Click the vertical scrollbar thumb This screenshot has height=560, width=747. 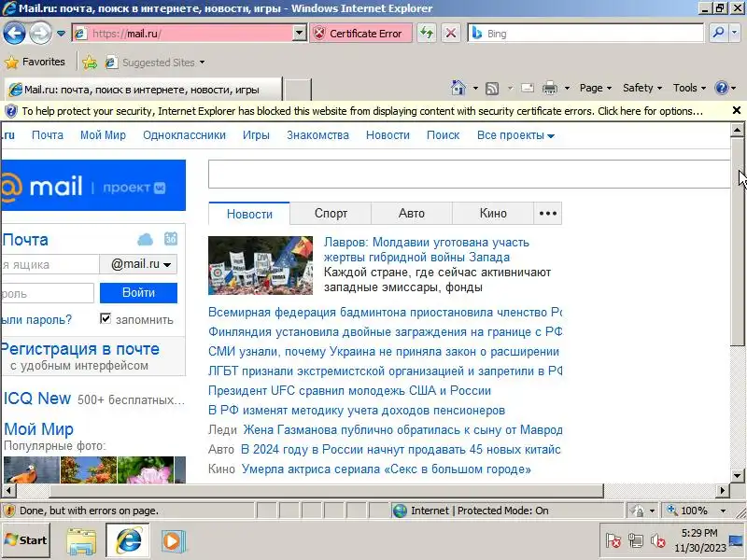coord(737,243)
